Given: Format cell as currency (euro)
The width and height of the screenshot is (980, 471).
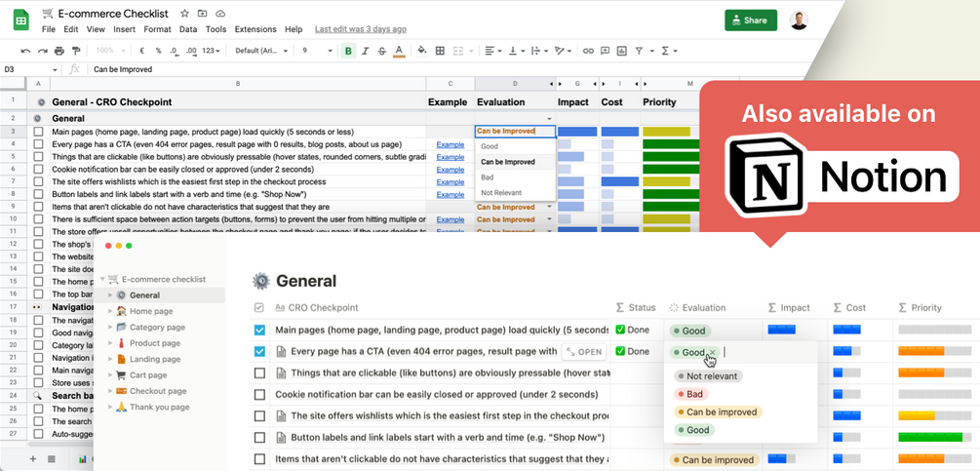Looking at the screenshot, I should click(x=141, y=52).
